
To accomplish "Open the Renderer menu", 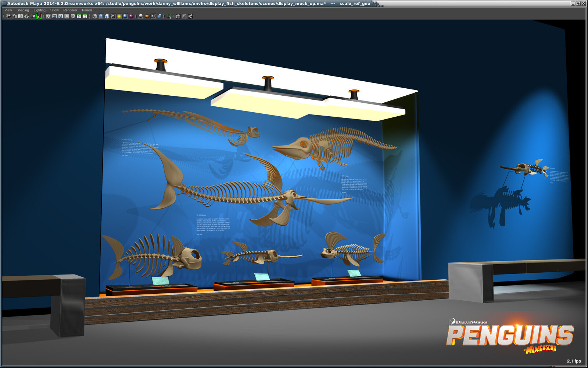I will 70,10.
